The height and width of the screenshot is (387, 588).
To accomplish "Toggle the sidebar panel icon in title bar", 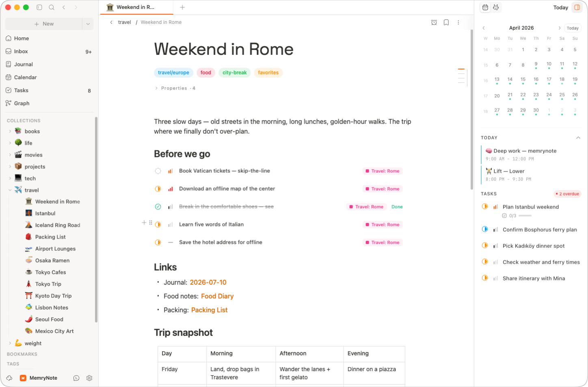I will 39,7.
